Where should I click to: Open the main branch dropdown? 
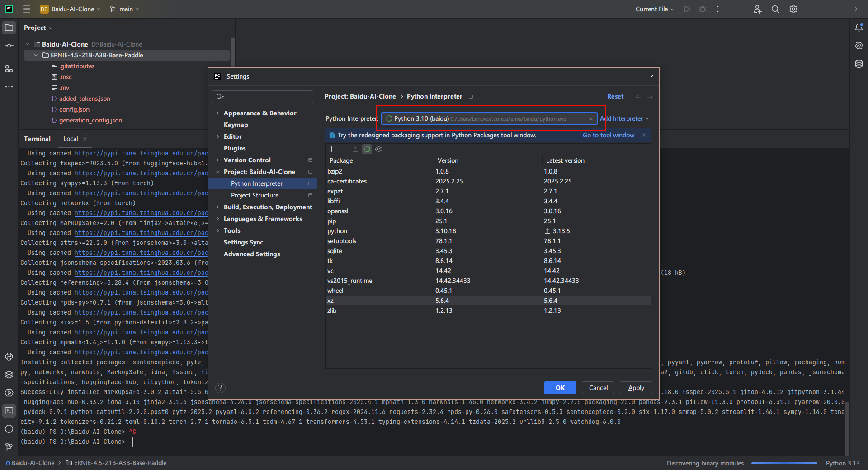(x=125, y=9)
